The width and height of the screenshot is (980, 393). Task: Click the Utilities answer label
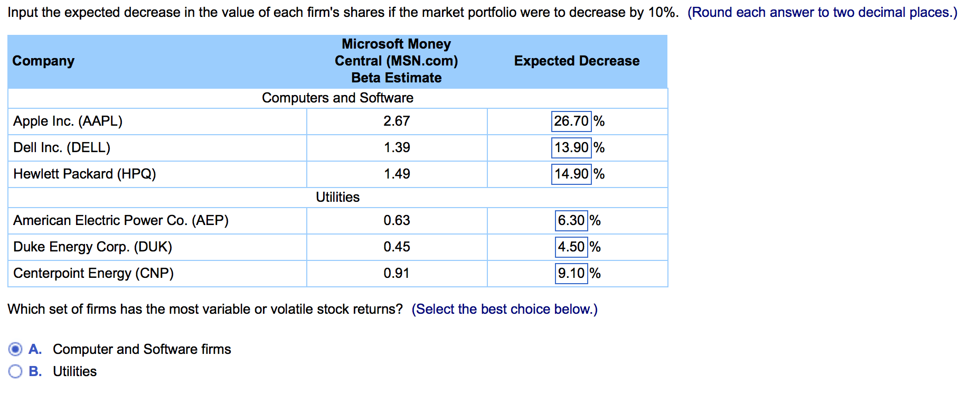point(74,371)
